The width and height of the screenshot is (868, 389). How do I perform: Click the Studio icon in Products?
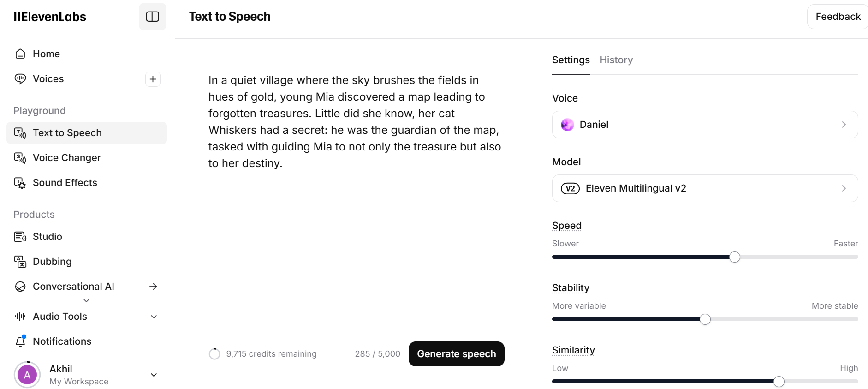click(x=20, y=237)
